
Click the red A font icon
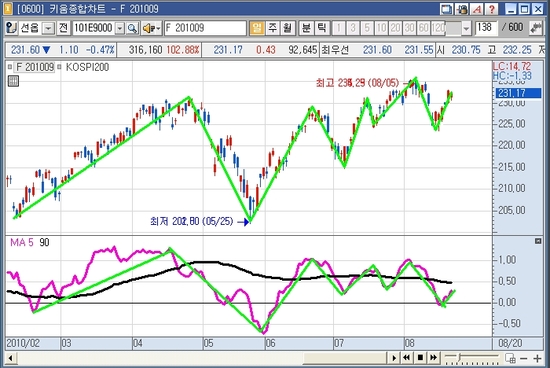(x=477, y=9)
